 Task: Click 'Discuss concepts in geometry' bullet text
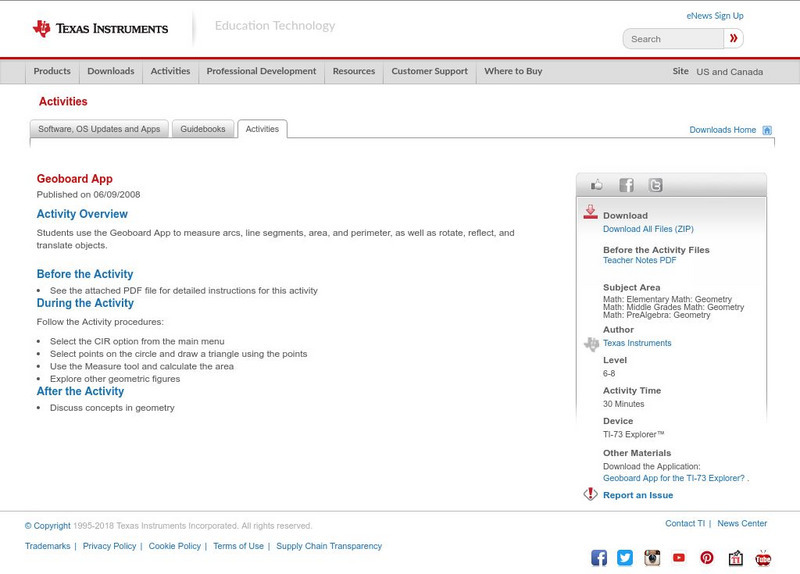click(x=112, y=408)
